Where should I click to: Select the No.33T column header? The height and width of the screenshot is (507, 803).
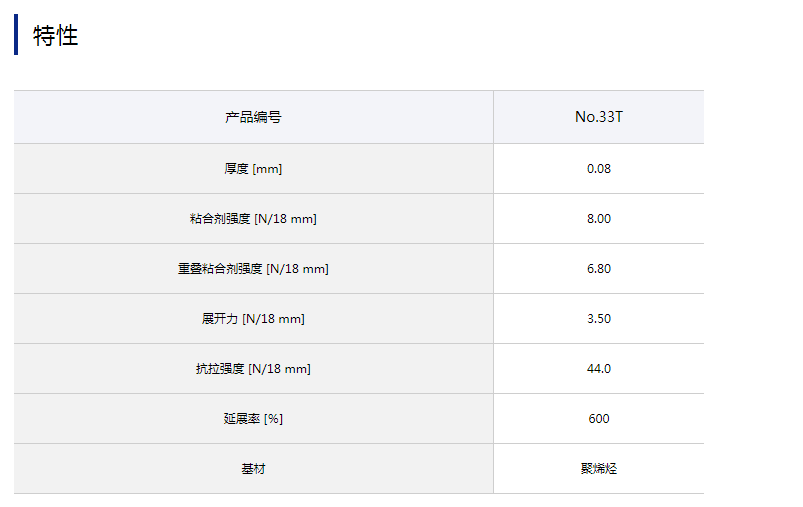tap(598, 117)
